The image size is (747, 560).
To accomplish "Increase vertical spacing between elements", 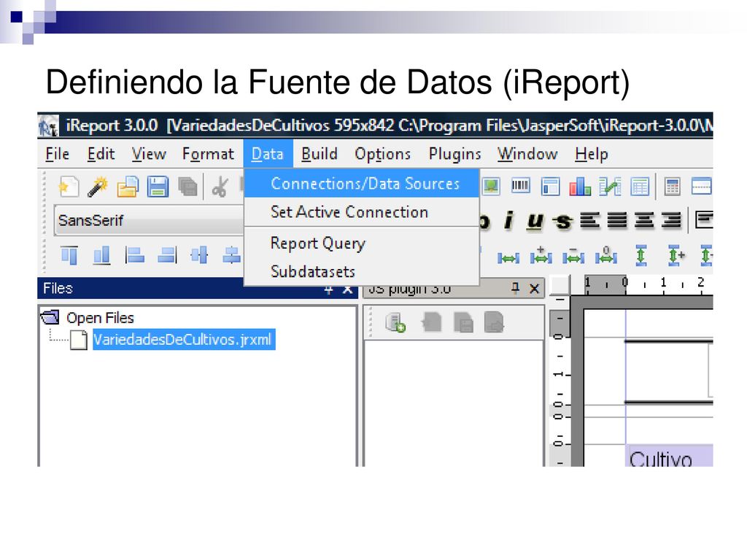I will click(676, 255).
